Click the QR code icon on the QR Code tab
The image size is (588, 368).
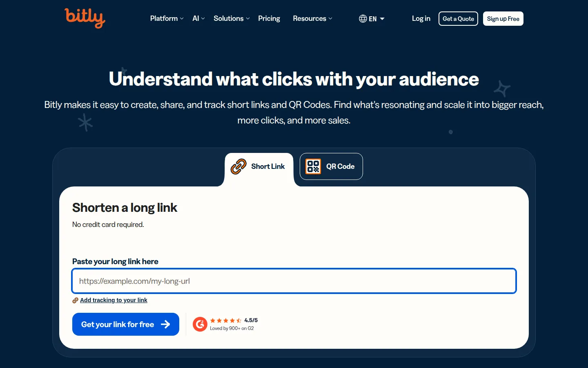(313, 166)
